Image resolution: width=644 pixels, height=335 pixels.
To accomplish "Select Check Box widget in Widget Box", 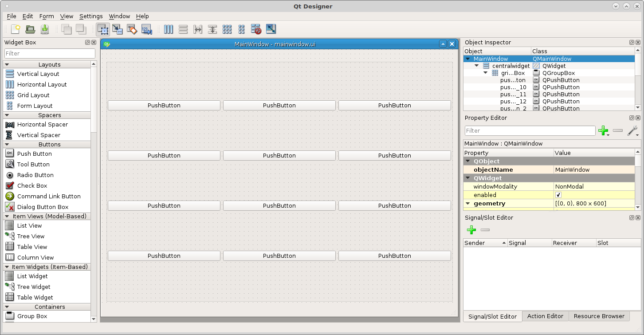I will click(x=32, y=186).
